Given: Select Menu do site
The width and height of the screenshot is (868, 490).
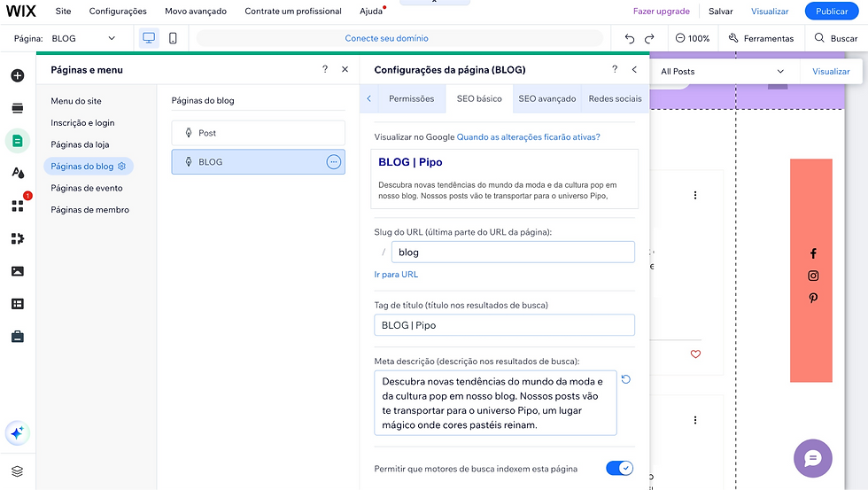Looking at the screenshot, I should coord(76,101).
